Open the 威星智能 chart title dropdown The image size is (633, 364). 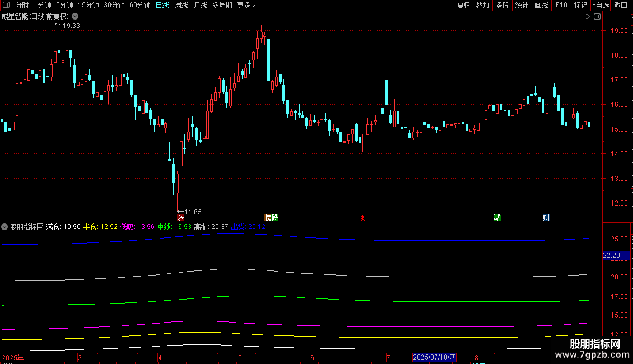click(73, 17)
